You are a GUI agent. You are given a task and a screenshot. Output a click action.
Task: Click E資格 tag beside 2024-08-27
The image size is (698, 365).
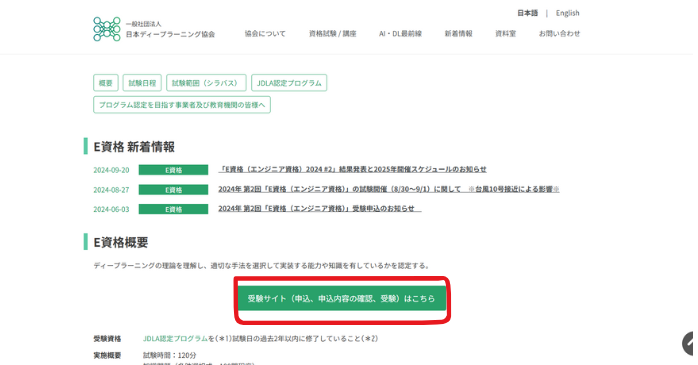point(173,190)
